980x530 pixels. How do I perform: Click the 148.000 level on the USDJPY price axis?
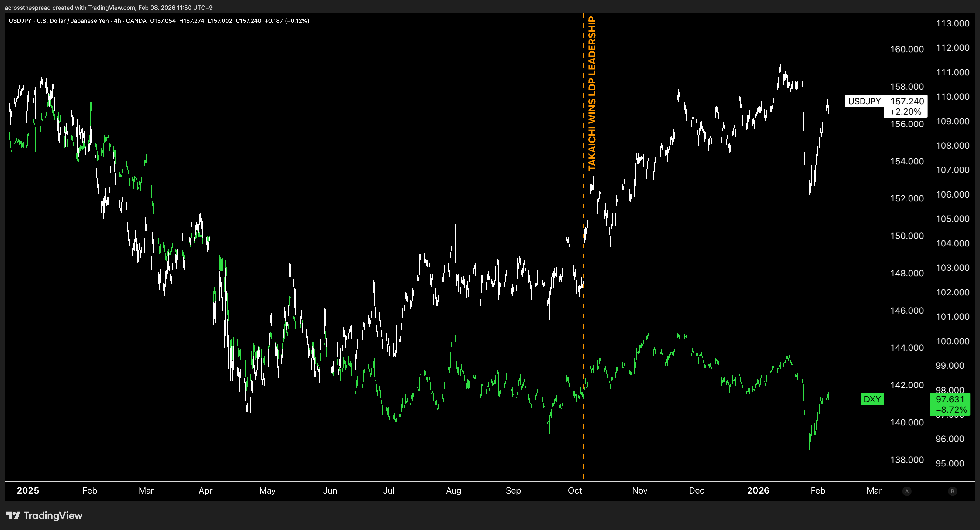tap(907, 273)
